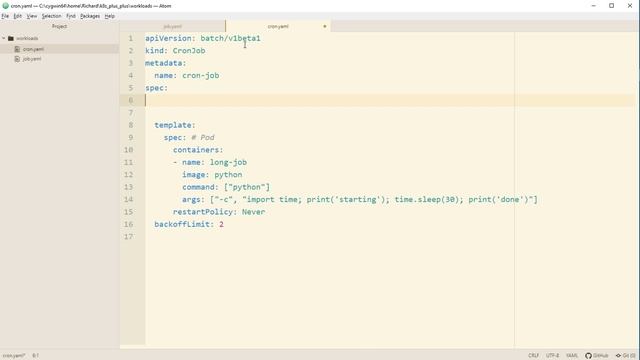Open job.yaml in the project tree
The height and width of the screenshot is (360, 640).
click(x=32, y=59)
